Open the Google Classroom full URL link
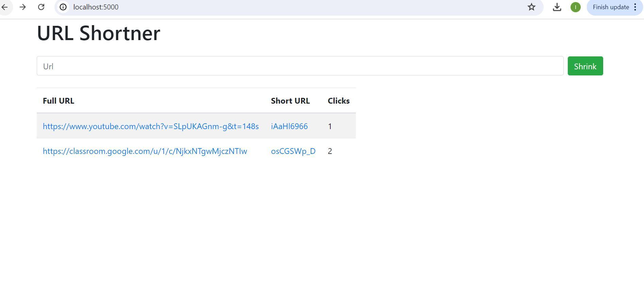The image size is (644, 282). 145,151
